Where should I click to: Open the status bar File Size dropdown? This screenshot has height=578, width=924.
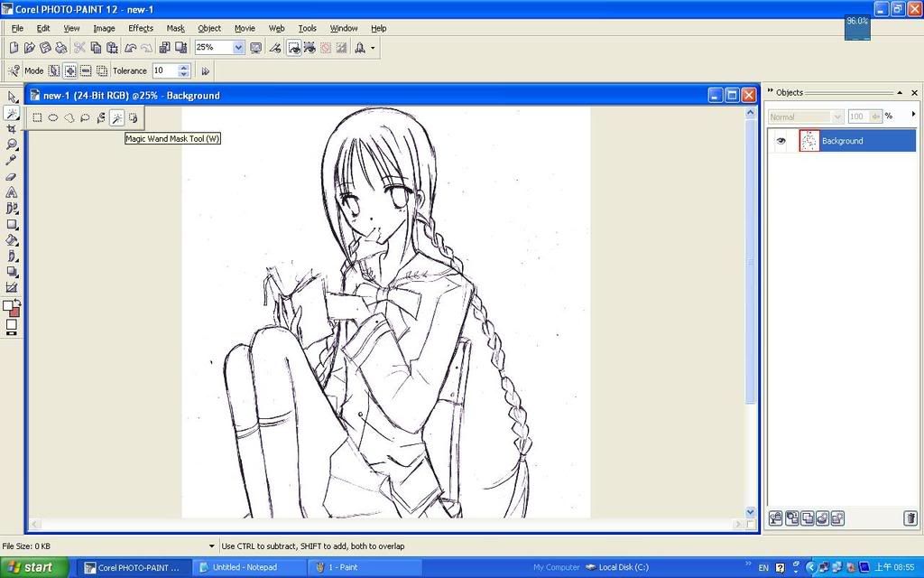(x=212, y=546)
